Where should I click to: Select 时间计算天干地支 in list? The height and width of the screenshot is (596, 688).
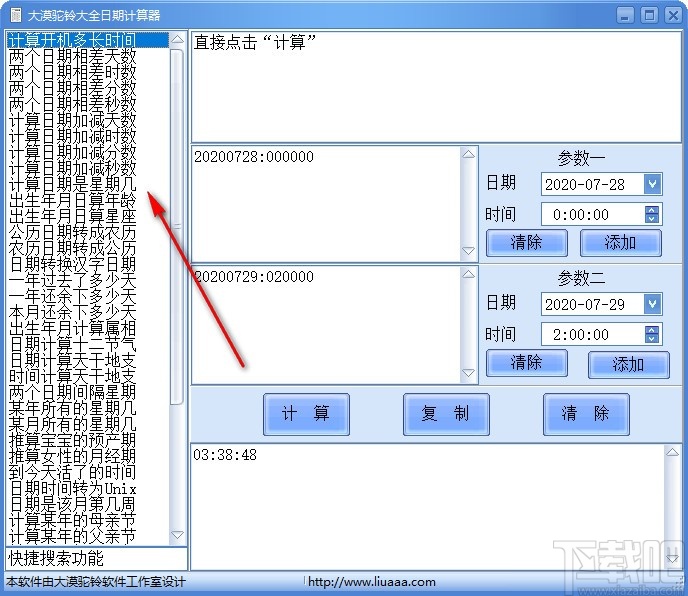click(x=88, y=377)
